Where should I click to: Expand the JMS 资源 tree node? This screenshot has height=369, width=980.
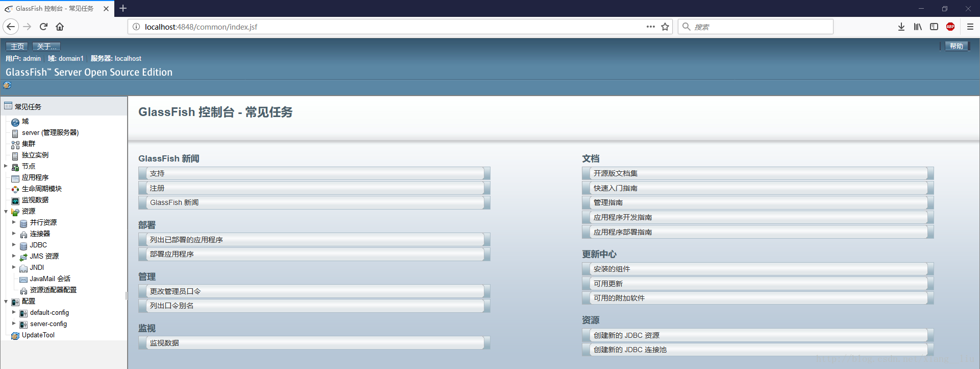pyautogui.click(x=14, y=256)
